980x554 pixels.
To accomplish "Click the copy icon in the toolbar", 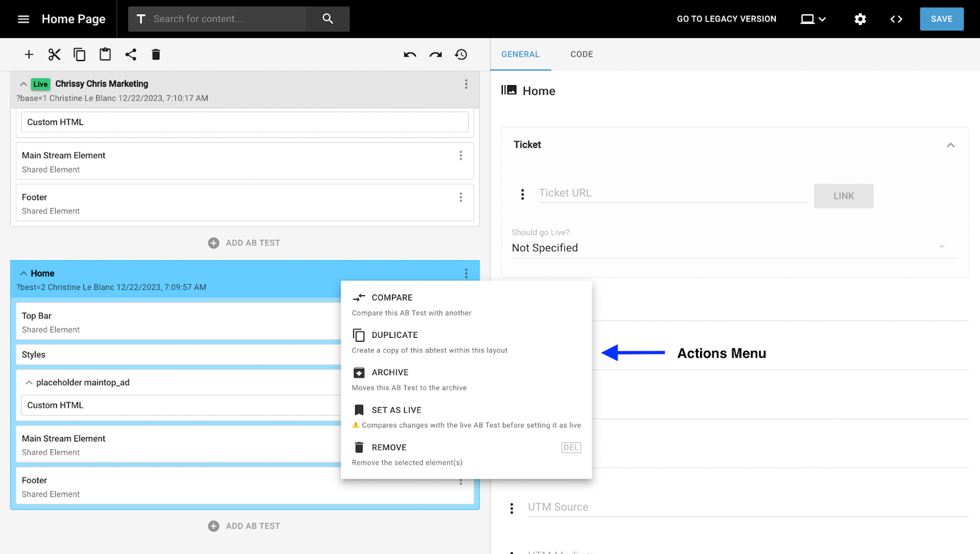I will coord(79,54).
